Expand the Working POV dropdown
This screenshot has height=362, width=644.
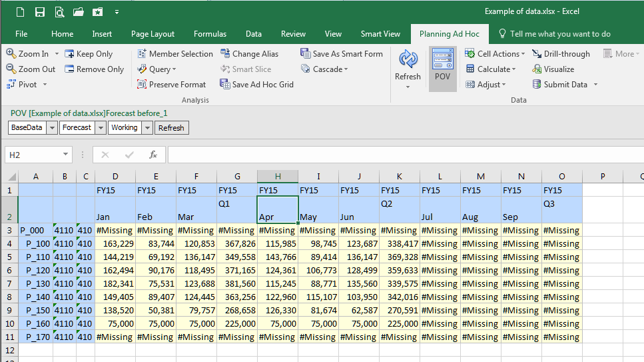147,128
